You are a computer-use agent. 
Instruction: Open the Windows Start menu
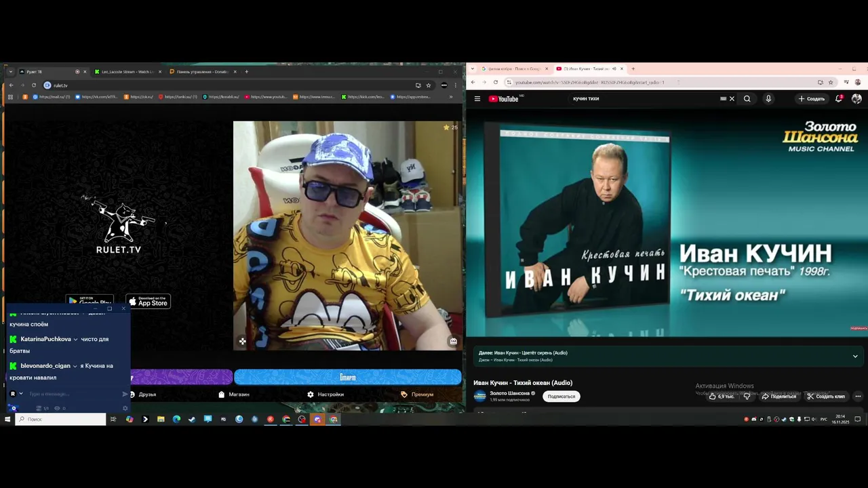[x=7, y=420]
